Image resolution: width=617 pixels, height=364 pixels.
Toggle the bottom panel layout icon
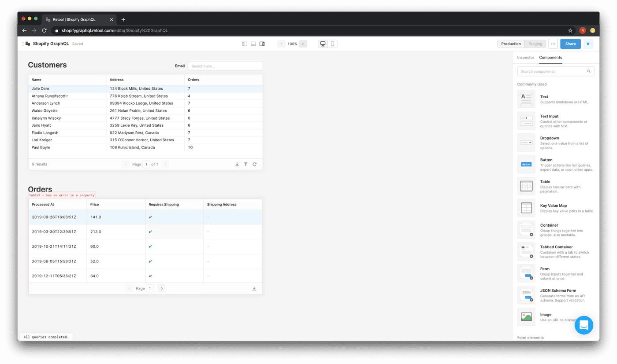coord(253,44)
